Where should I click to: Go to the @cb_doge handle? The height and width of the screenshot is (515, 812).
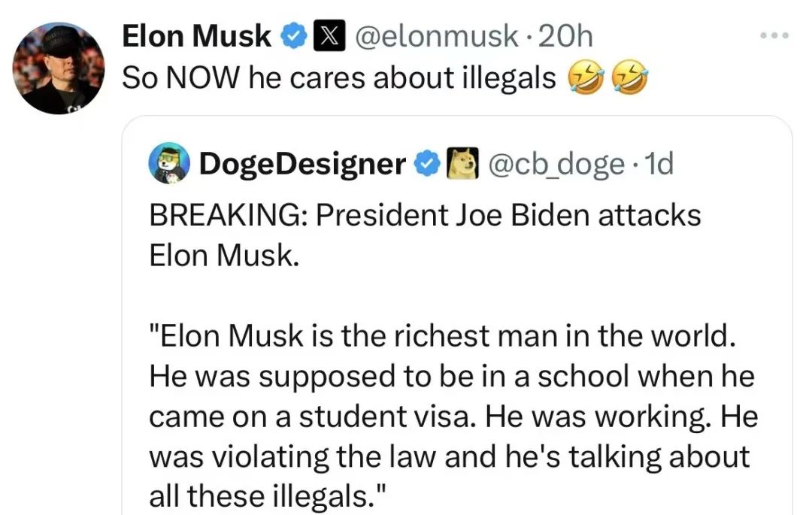(556, 164)
